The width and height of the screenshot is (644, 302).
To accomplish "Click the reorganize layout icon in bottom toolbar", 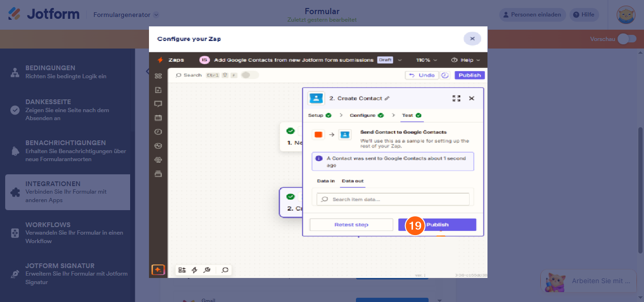I will [x=182, y=270].
